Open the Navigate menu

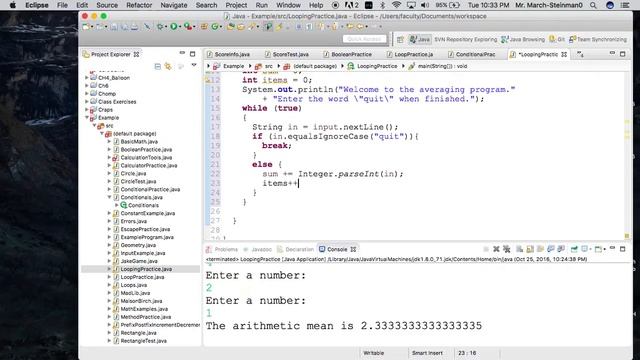[x=173, y=5]
